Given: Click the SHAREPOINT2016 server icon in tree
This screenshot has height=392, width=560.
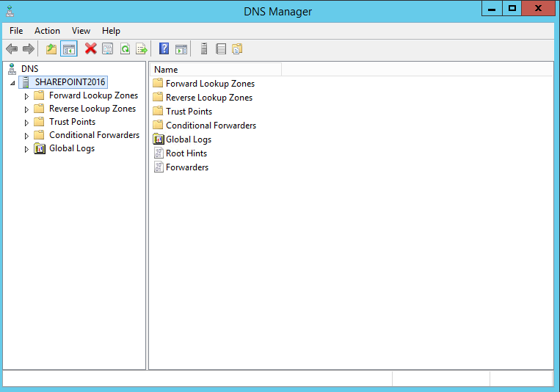Looking at the screenshot, I should 26,82.
